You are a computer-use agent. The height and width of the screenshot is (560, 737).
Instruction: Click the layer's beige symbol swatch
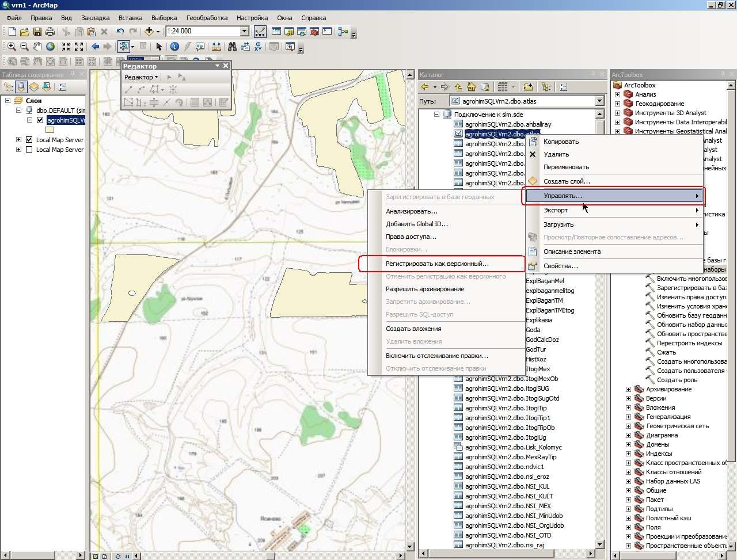pos(50,130)
